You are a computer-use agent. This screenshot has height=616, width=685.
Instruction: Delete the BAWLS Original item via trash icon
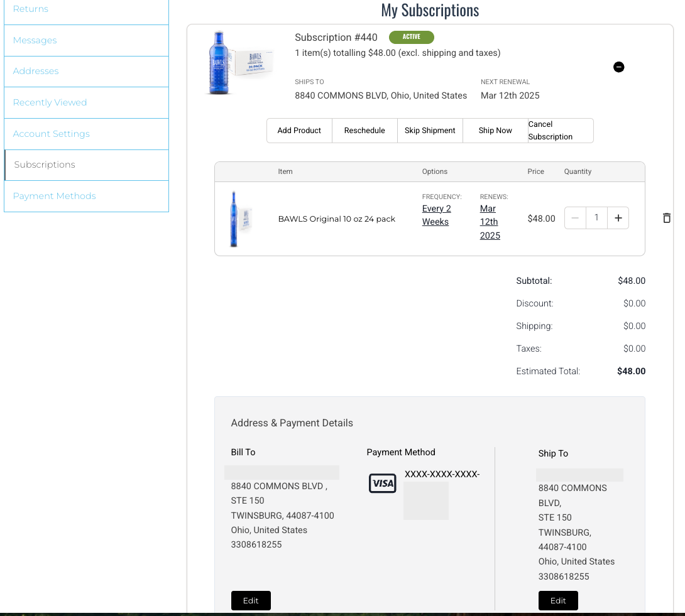click(x=667, y=218)
